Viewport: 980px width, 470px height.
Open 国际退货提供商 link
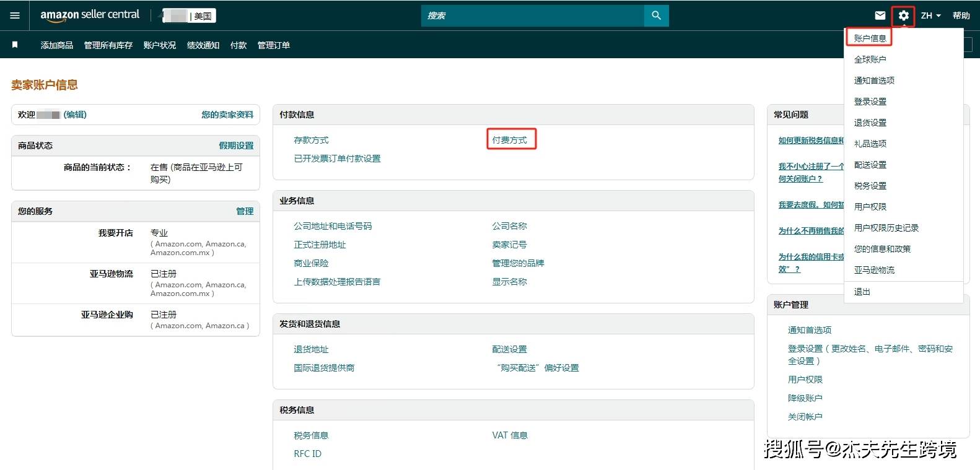point(324,368)
